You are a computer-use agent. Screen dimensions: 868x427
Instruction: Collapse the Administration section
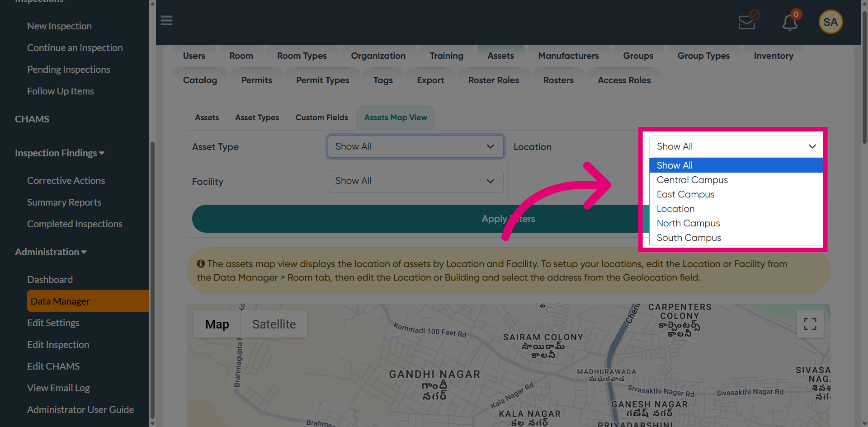(x=51, y=252)
